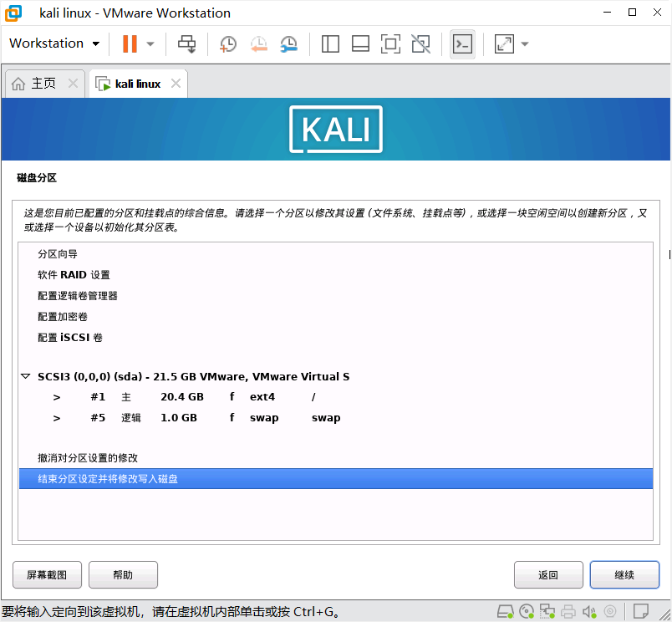
Task: Send Ctrl+Alt+Del to the virtual machine
Action: coord(186,43)
